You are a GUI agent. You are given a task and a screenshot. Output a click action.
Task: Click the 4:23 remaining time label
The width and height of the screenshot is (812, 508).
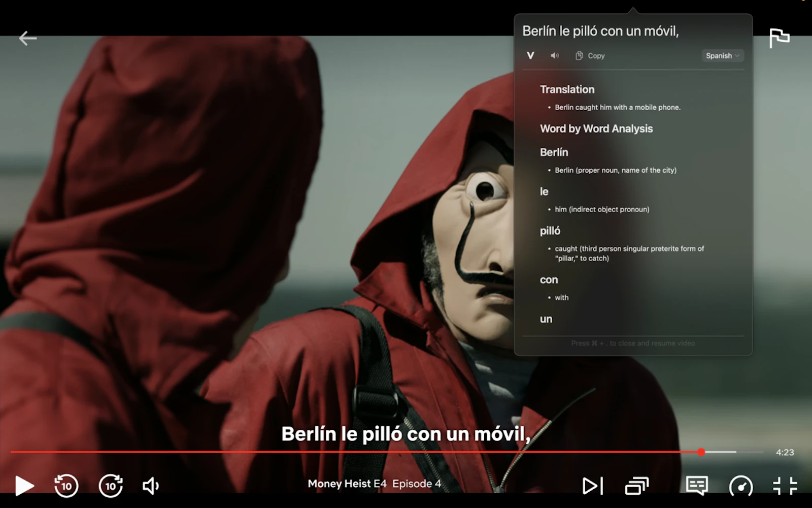pyautogui.click(x=785, y=452)
